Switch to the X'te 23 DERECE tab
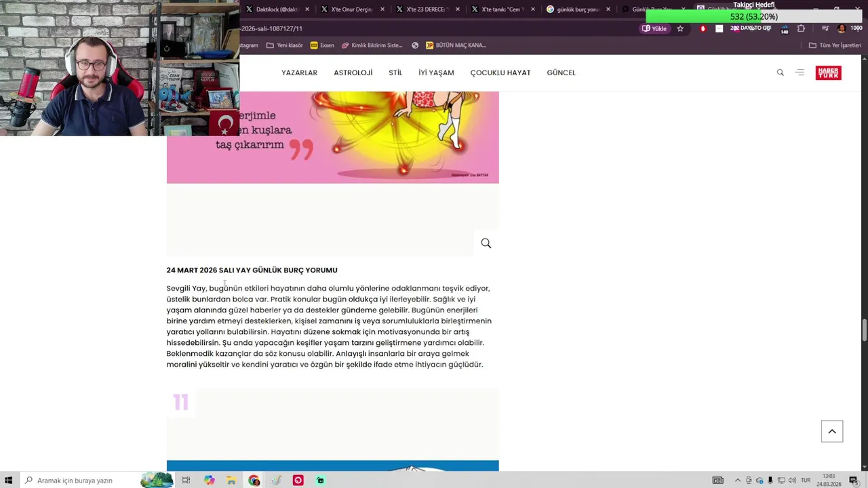 427,9
